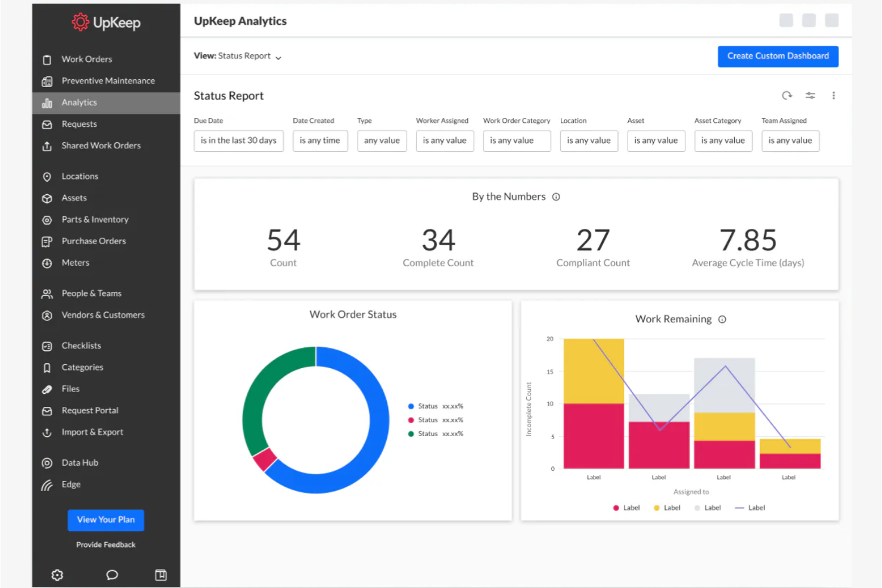This screenshot has width=882, height=588.
Task: Click the Import & Export icon
Action: click(47, 433)
